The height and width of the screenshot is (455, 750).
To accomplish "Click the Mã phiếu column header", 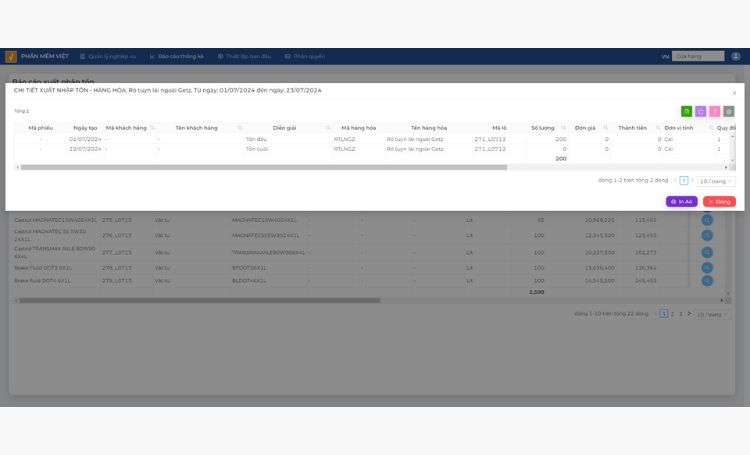I will tap(41, 128).
